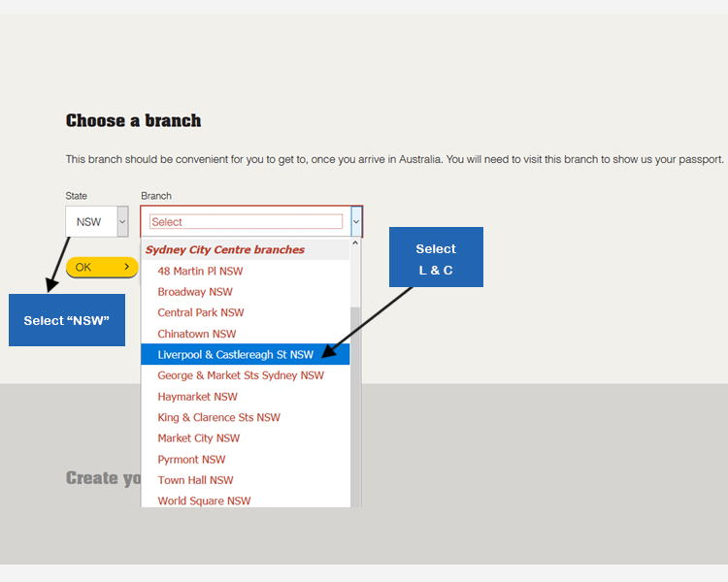
Task: Select Market City NSW branch
Action: pyautogui.click(x=199, y=438)
